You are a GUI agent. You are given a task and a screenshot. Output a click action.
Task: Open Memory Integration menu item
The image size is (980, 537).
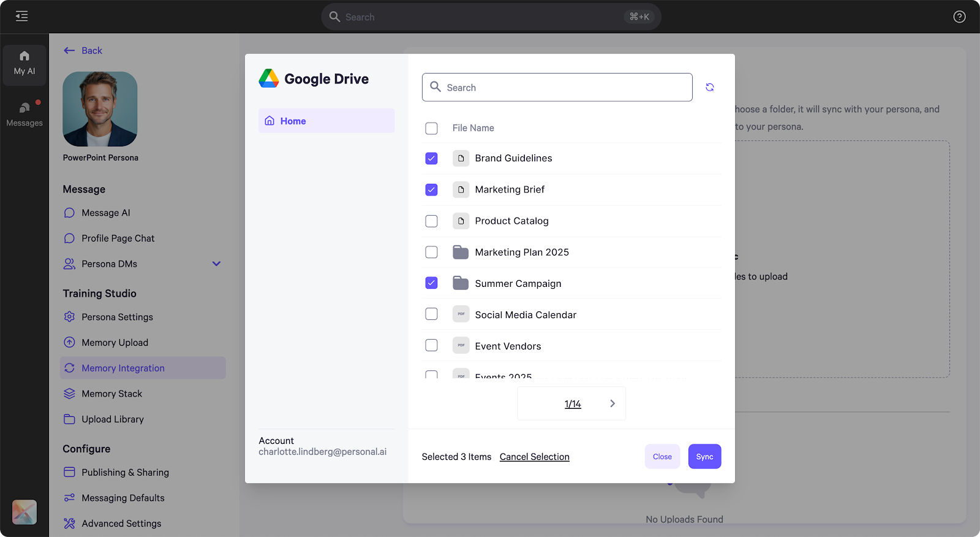pyautogui.click(x=143, y=368)
